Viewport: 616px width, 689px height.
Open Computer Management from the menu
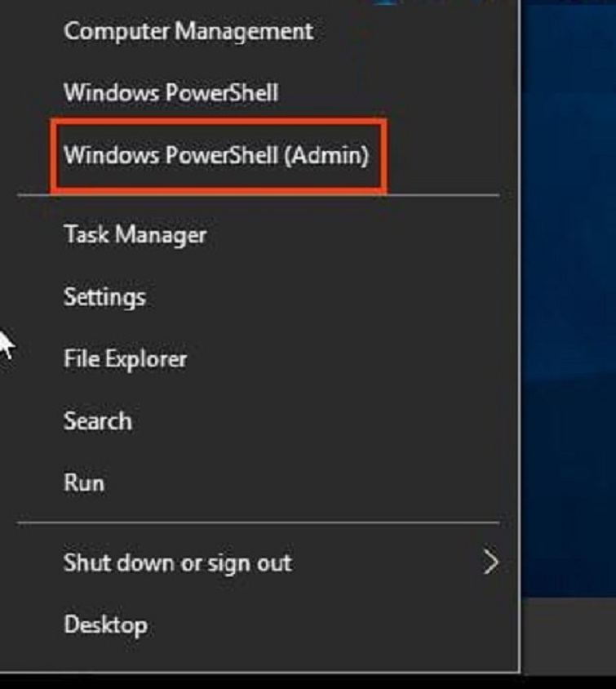click(x=188, y=32)
